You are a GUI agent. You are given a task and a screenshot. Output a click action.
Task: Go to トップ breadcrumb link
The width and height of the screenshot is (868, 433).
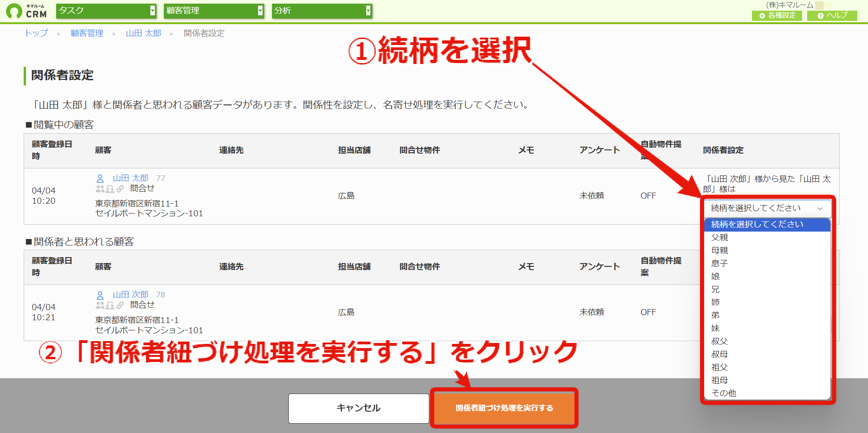click(36, 33)
